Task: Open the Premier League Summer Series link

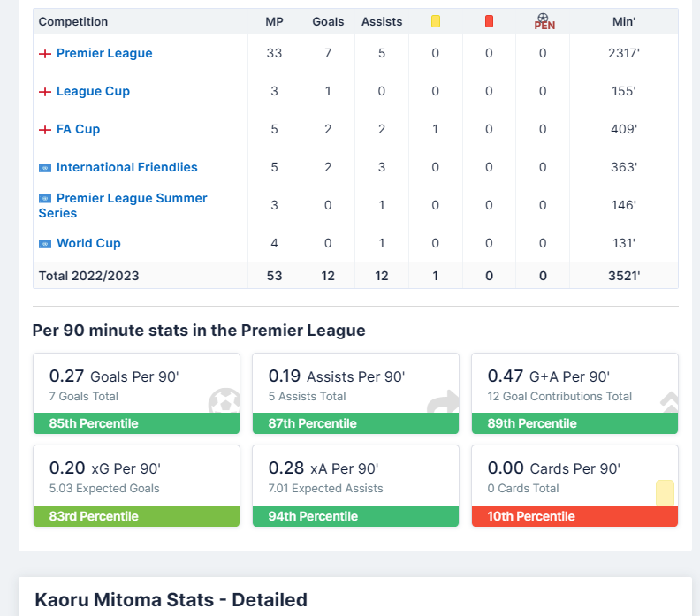Action: [x=131, y=199]
